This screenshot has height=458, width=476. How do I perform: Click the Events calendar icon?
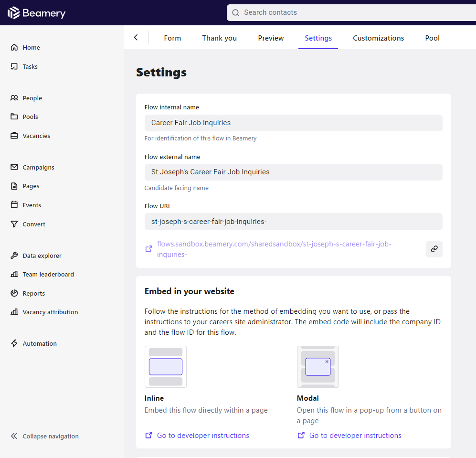coord(14,205)
